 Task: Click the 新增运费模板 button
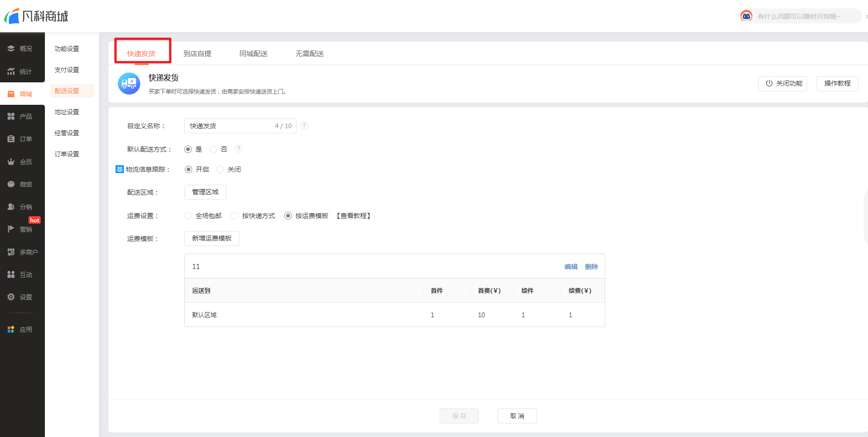212,238
